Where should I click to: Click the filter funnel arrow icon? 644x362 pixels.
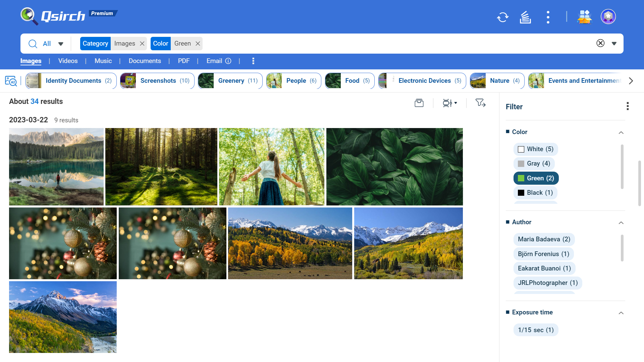(480, 103)
